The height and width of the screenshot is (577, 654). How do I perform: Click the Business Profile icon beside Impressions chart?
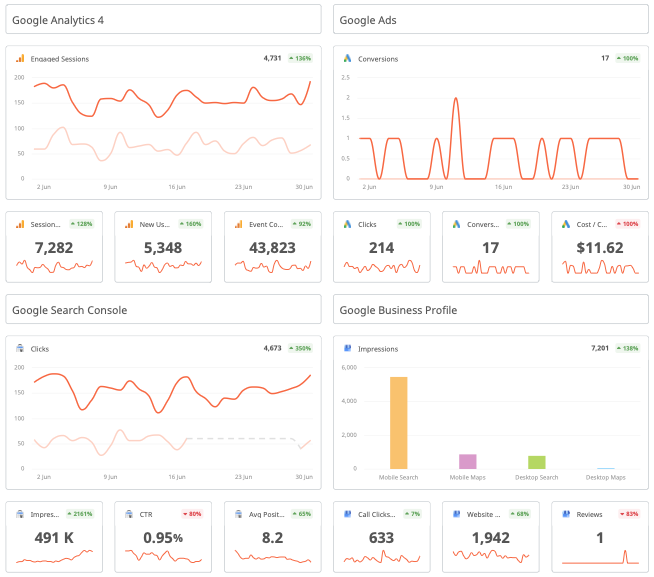pos(347,349)
